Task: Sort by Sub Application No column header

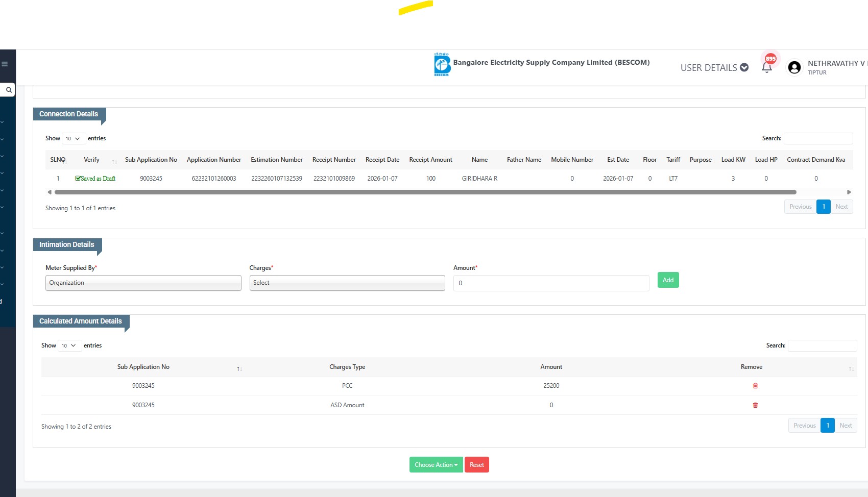Action: coord(151,160)
